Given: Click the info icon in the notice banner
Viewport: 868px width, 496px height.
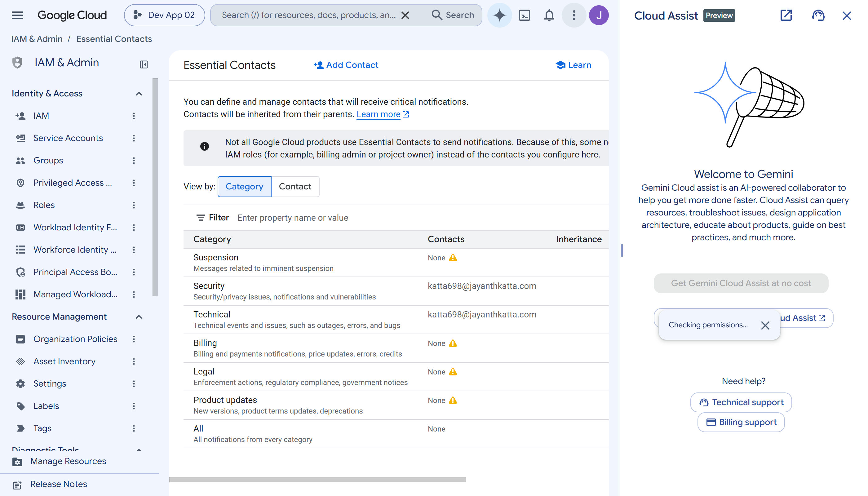Looking at the screenshot, I should 204,147.
